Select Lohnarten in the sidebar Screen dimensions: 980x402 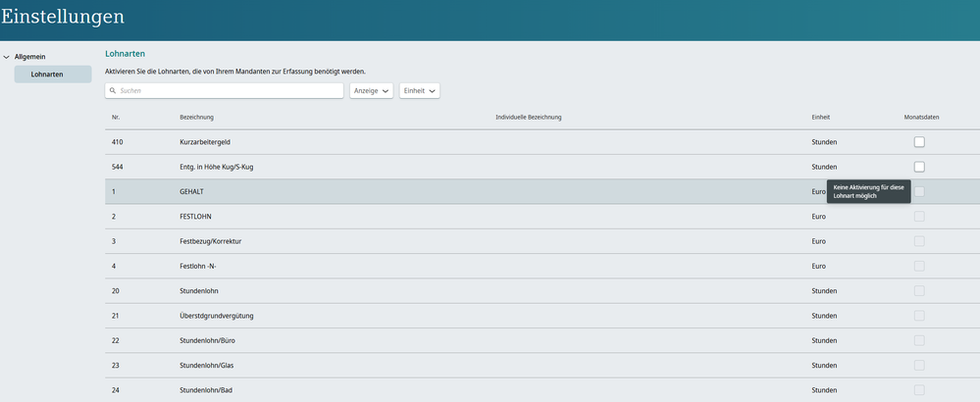[x=53, y=75]
